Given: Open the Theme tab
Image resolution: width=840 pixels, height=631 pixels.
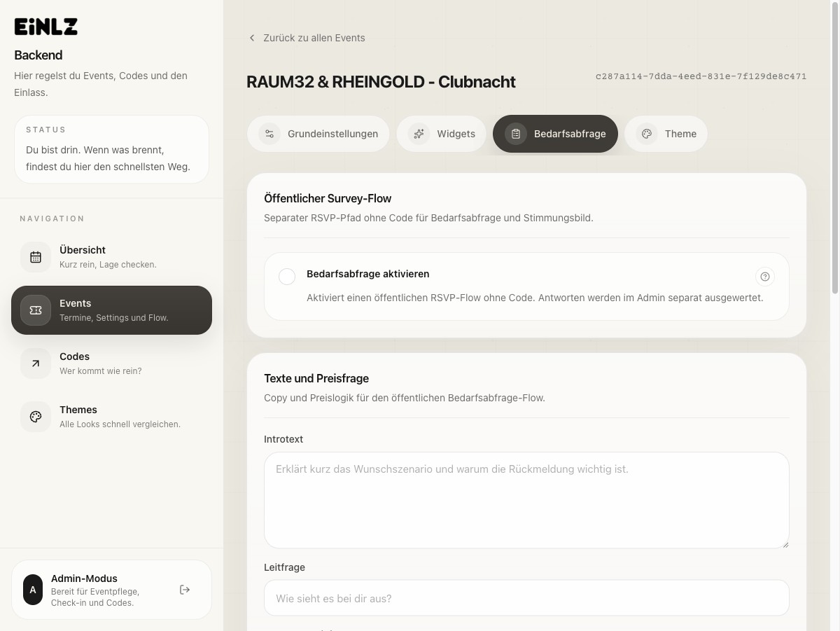Looking at the screenshot, I should click(x=666, y=134).
